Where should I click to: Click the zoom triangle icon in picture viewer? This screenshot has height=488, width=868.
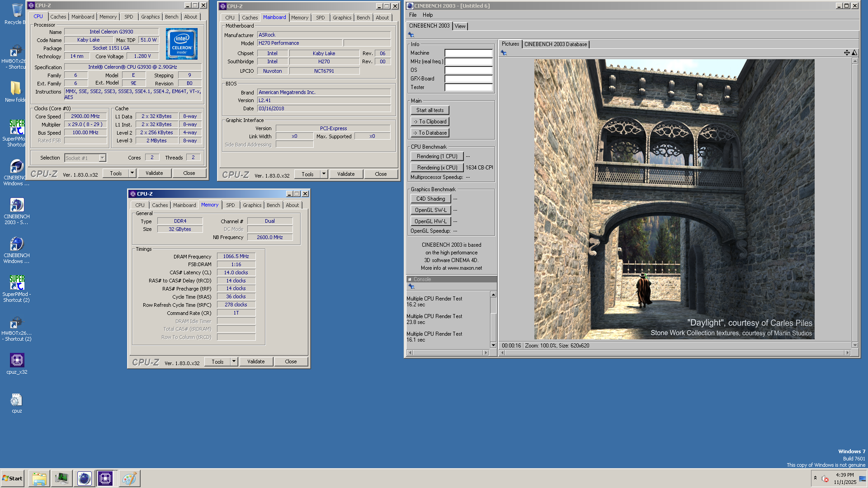854,53
